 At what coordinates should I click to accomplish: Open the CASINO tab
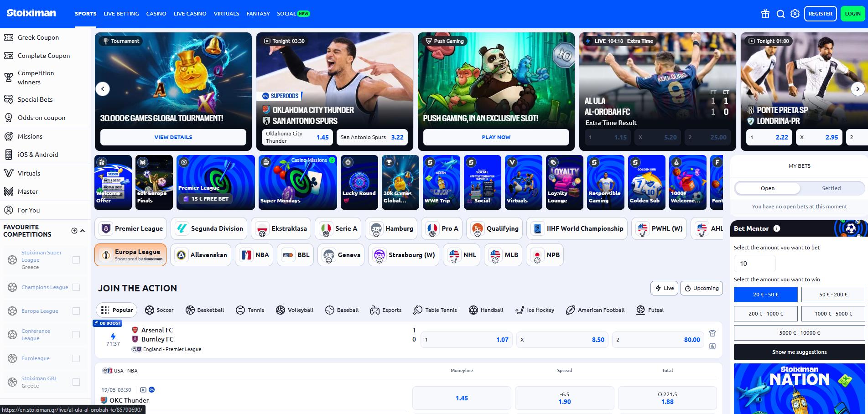(x=156, y=14)
